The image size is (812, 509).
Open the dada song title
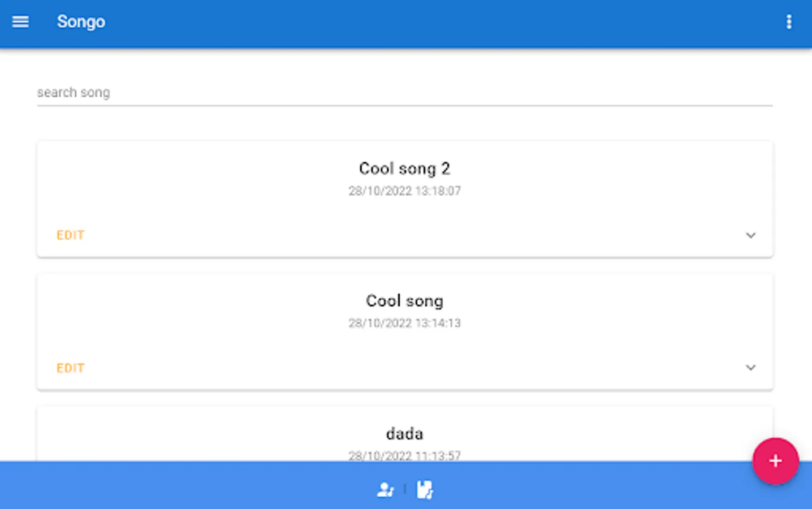tap(404, 434)
